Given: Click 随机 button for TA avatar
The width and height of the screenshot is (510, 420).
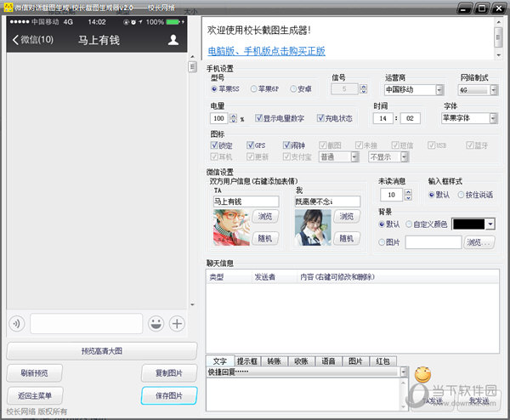Looking at the screenshot, I should [265, 238].
